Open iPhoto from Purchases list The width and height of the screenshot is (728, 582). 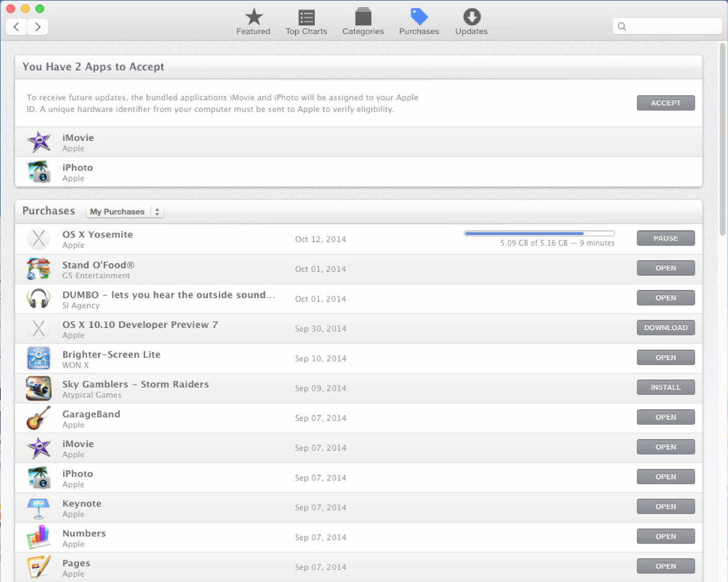(665, 477)
